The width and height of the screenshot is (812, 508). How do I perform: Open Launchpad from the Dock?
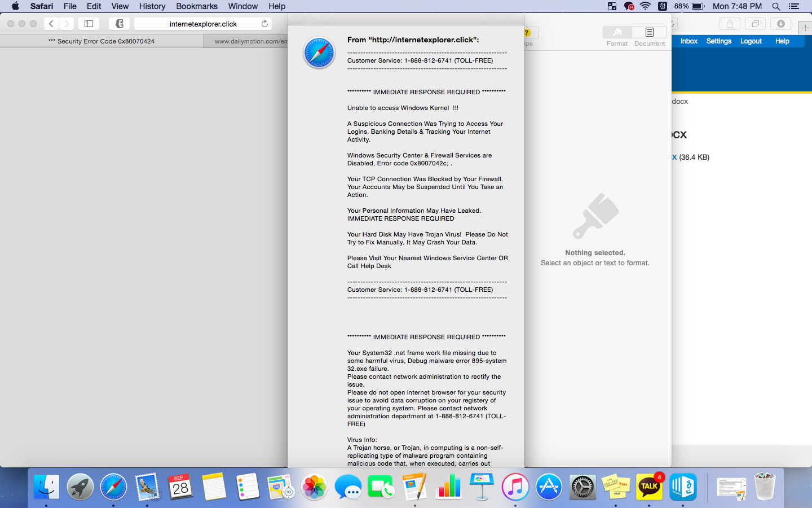click(x=80, y=487)
